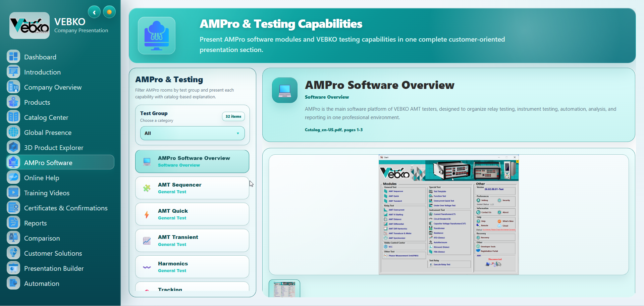Open Presentation Builder in the sidebar
Screen dimensions: 644x306
point(60,268)
